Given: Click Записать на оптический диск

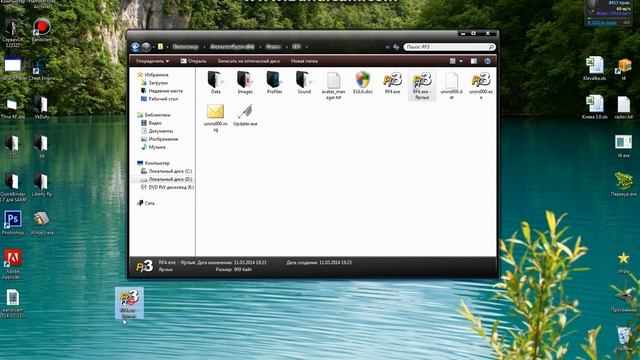Looking at the screenshot, I should click(x=249, y=61).
